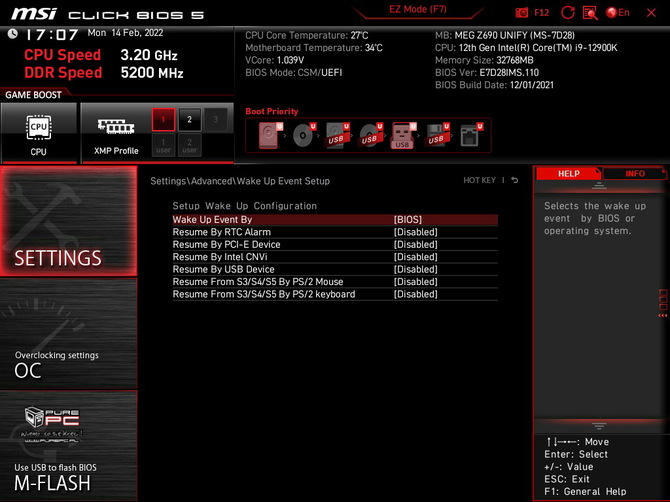
Task: Select XMP Profile 3 button
Action: 216,119
